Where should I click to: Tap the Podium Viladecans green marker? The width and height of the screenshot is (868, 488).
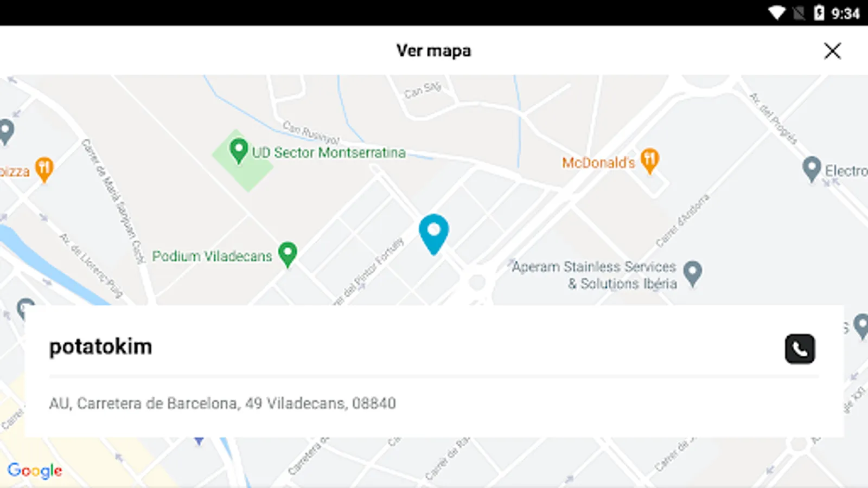[288, 254]
